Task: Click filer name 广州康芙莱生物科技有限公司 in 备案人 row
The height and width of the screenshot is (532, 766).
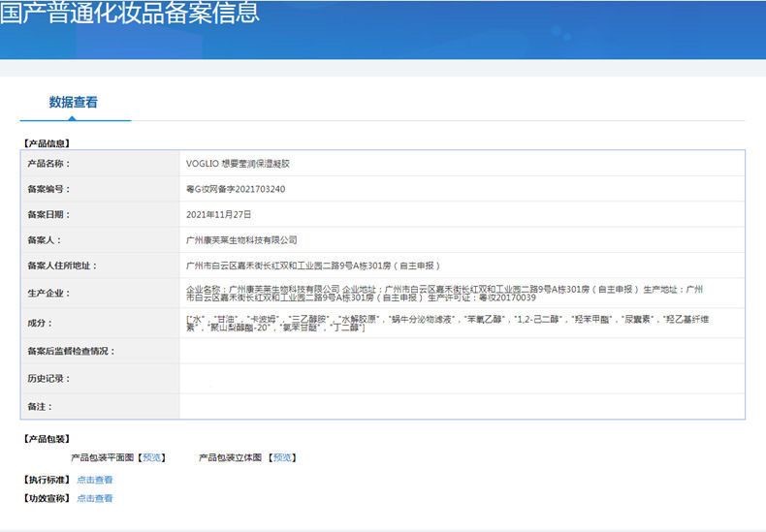Action: (x=241, y=239)
